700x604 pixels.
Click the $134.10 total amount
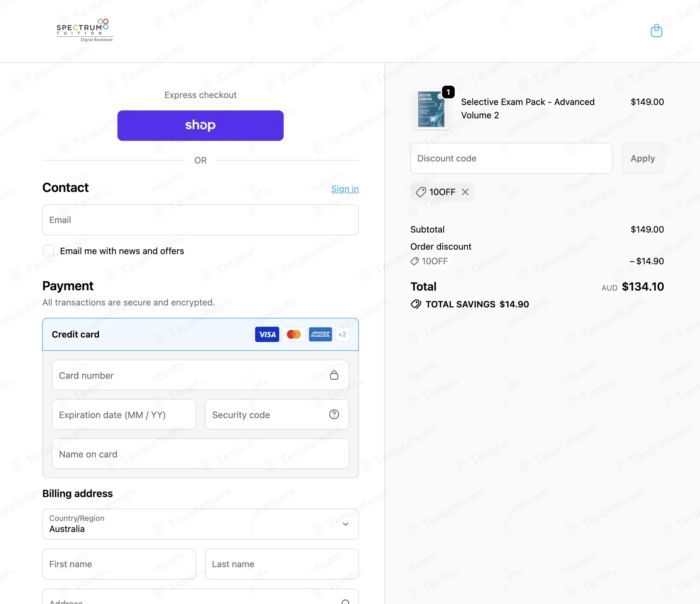click(x=643, y=286)
